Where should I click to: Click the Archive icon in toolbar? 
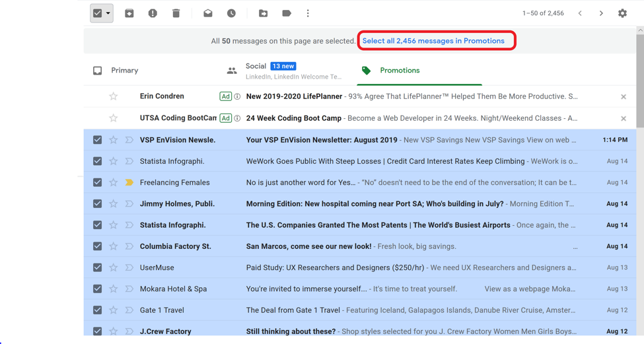click(x=129, y=13)
